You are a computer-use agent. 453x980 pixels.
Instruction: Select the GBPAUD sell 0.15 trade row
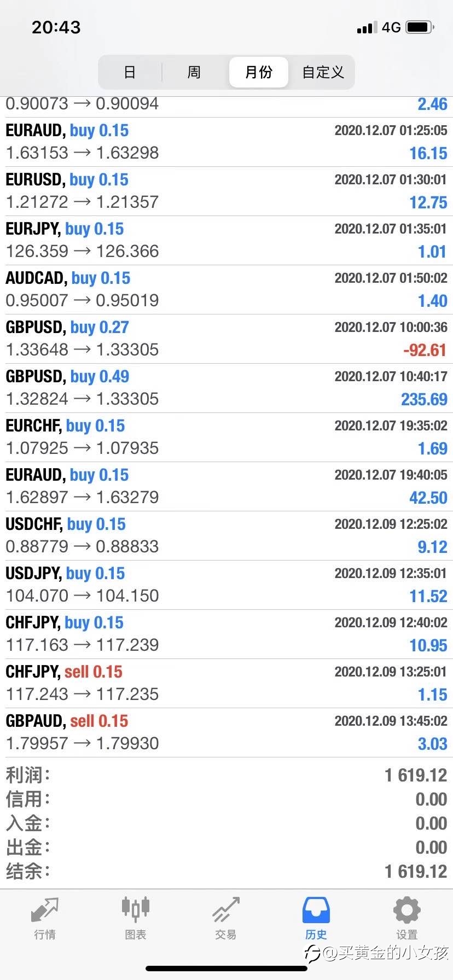pos(226,733)
